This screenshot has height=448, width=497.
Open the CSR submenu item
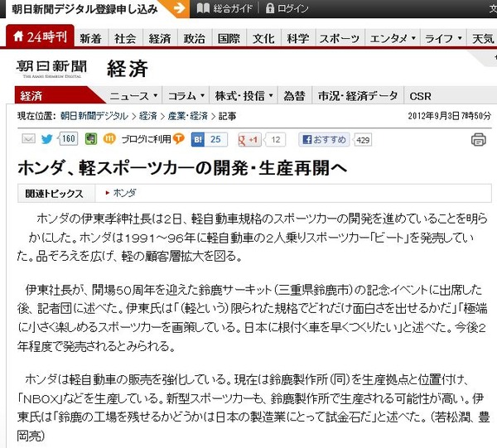[420, 95]
